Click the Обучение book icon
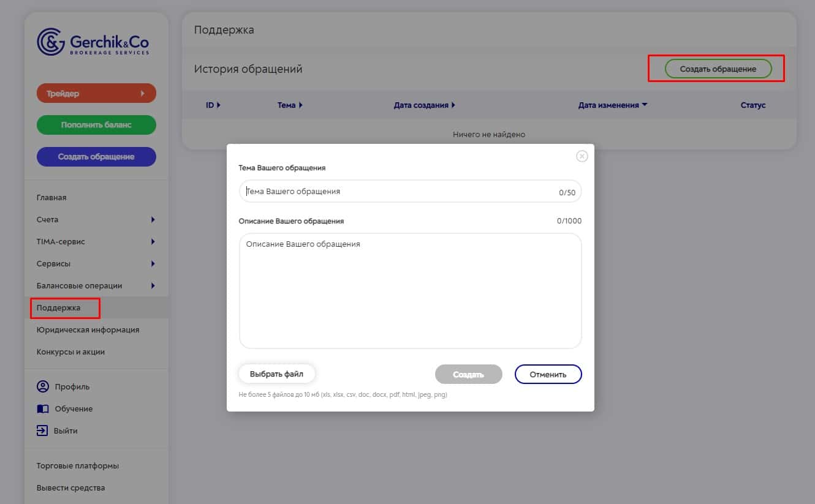 point(42,408)
